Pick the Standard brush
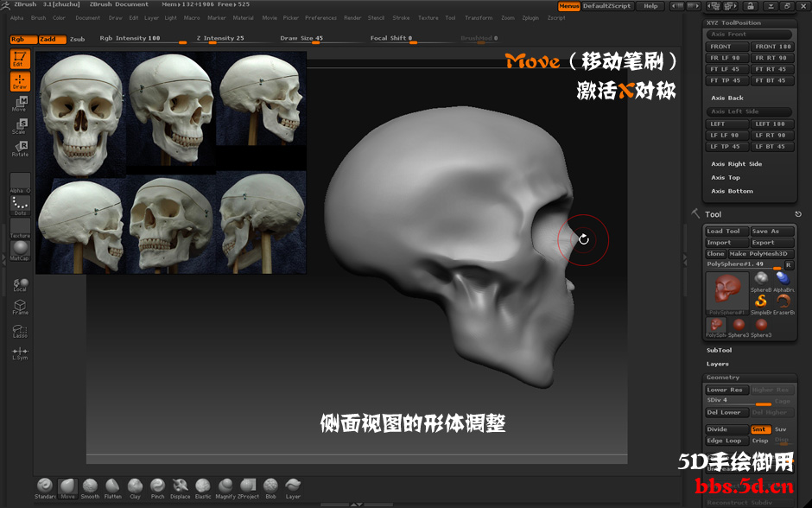Screen dimensions: 812x508 click(45, 488)
